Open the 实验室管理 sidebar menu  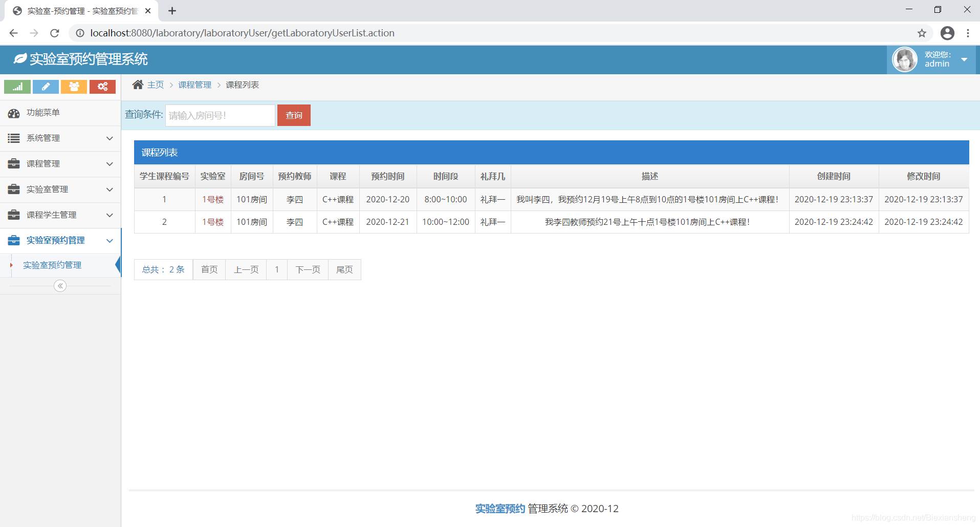tap(60, 190)
